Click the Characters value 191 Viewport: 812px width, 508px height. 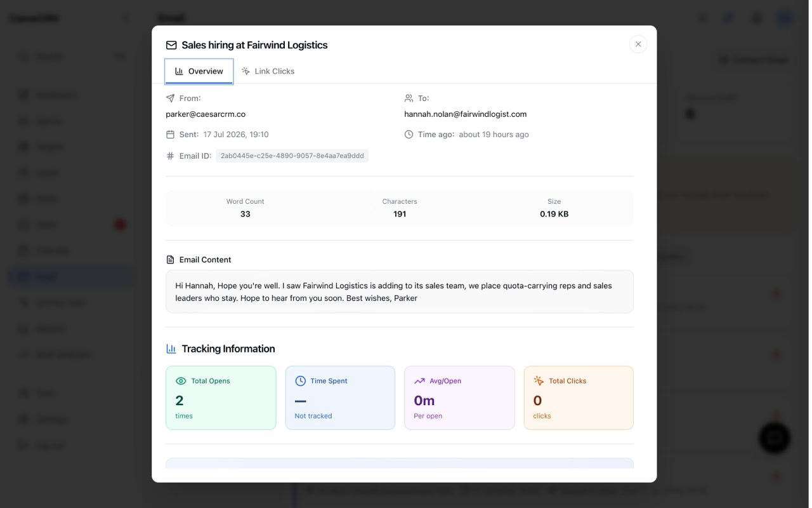[400, 214]
